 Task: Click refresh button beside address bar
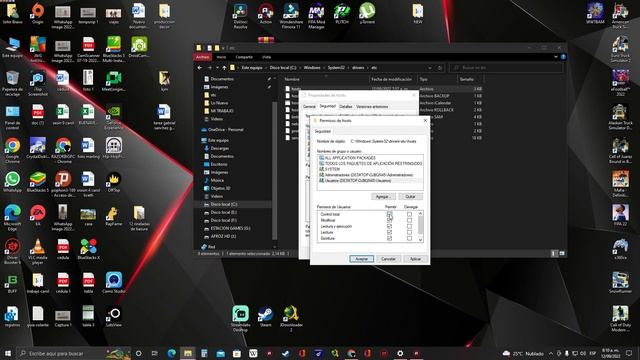tap(440, 68)
